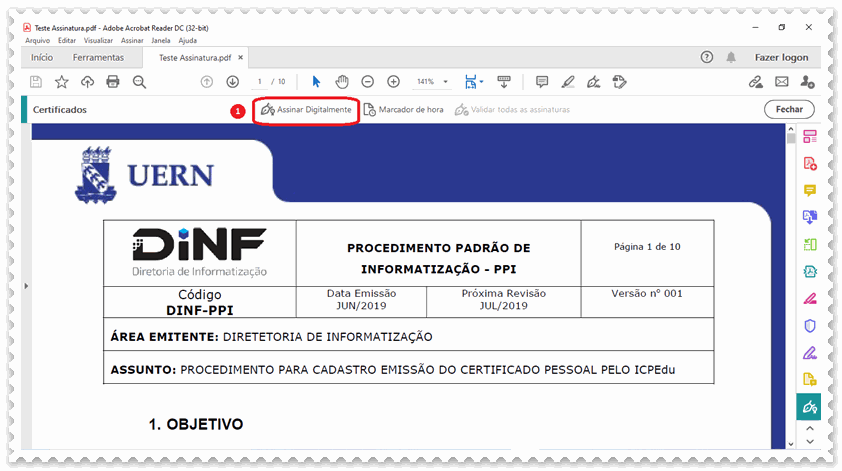Add a comment with sticky note icon
The width and height of the screenshot is (842, 471).
pyautogui.click(x=542, y=82)
